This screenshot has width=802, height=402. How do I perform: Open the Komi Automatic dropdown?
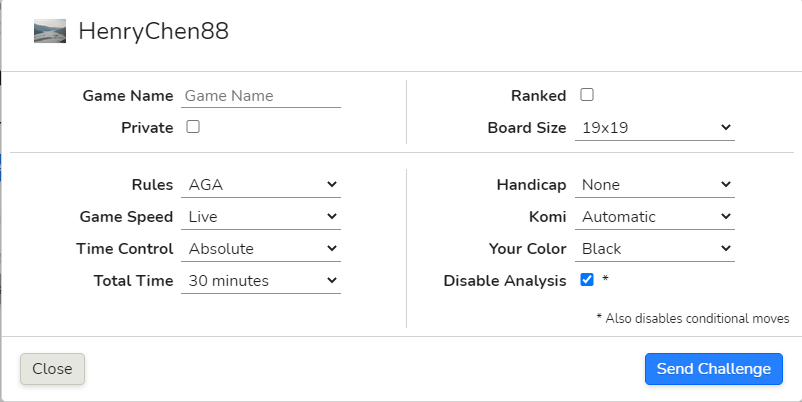click(x=655, y=216)
